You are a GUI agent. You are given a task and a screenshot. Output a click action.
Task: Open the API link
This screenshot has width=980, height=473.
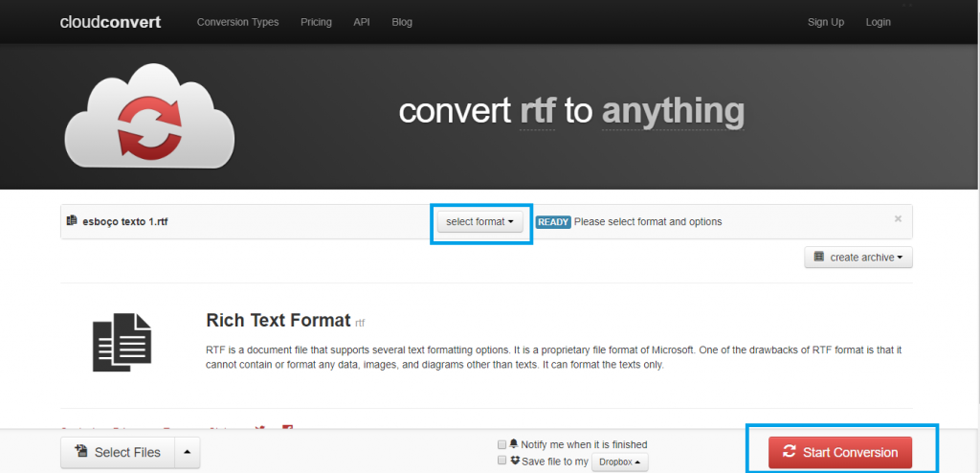[x=362, y=22]
